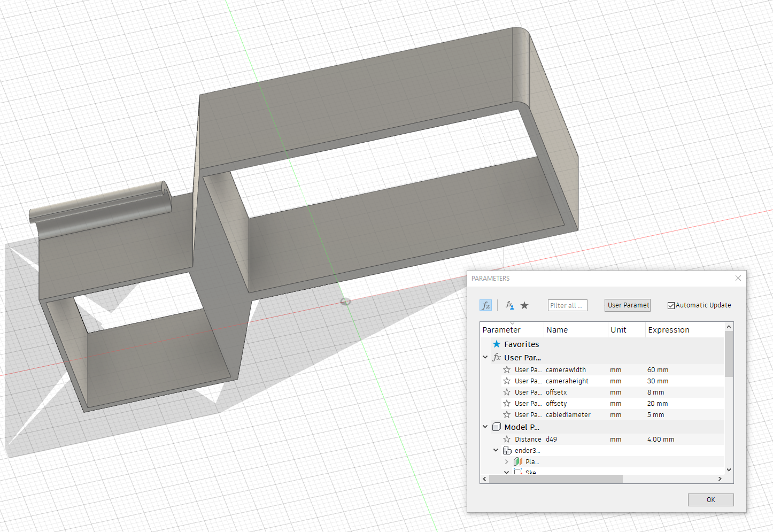Viewport: 773px width, 532px height.
Task: Select the cablediameter name cell
Action: (568, 414)
